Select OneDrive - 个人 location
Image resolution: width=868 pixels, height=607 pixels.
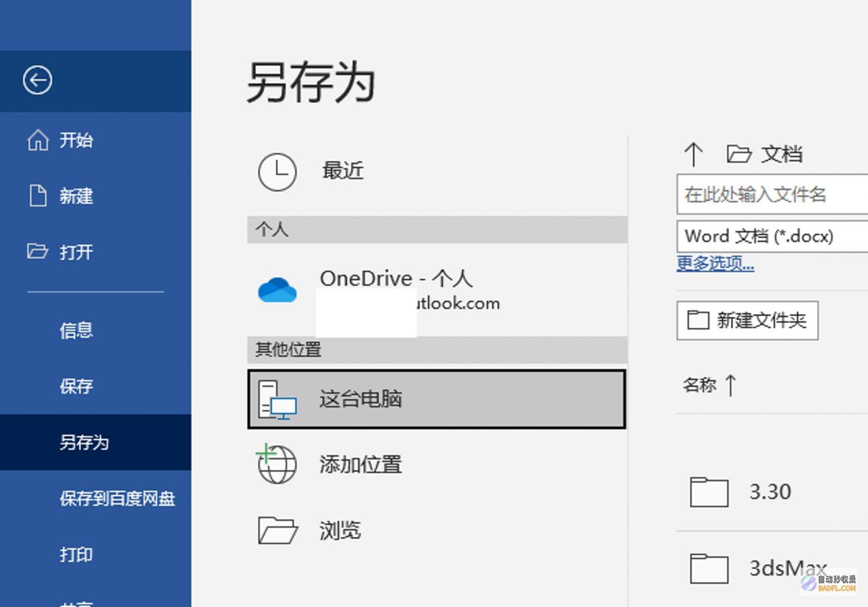point(437,291)
